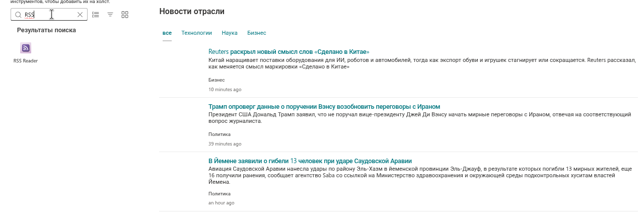This screenshot has height=214, width=644.
Task: Open the Наука tab
Action: point(230,33)
